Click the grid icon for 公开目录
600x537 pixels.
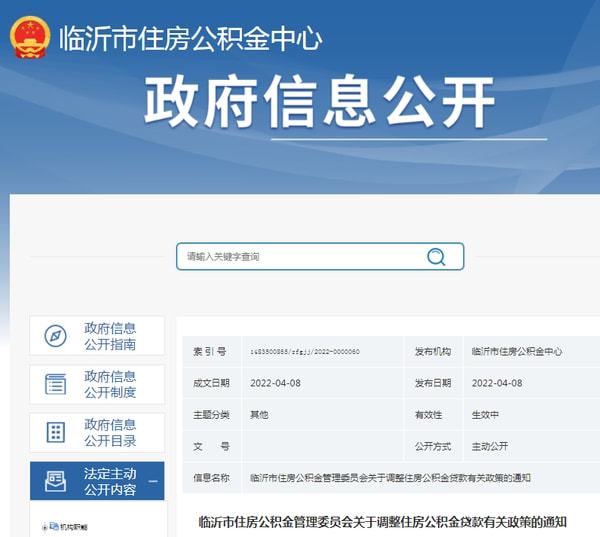click(55, 433)
